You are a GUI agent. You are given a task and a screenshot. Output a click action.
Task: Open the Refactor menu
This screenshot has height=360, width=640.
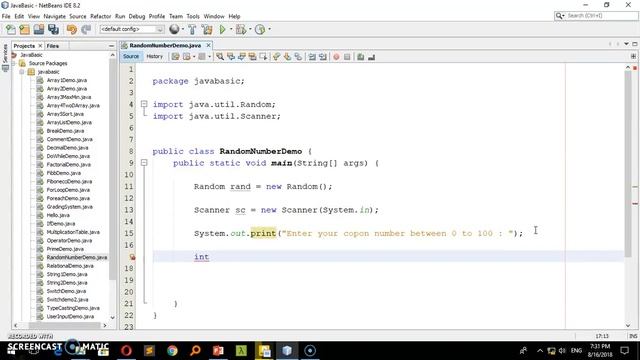click(x=100, y=16)
